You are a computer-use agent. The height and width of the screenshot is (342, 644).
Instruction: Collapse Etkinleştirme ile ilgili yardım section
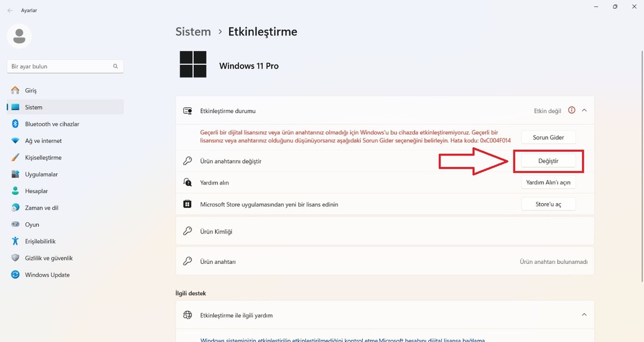tap(584, 315)
